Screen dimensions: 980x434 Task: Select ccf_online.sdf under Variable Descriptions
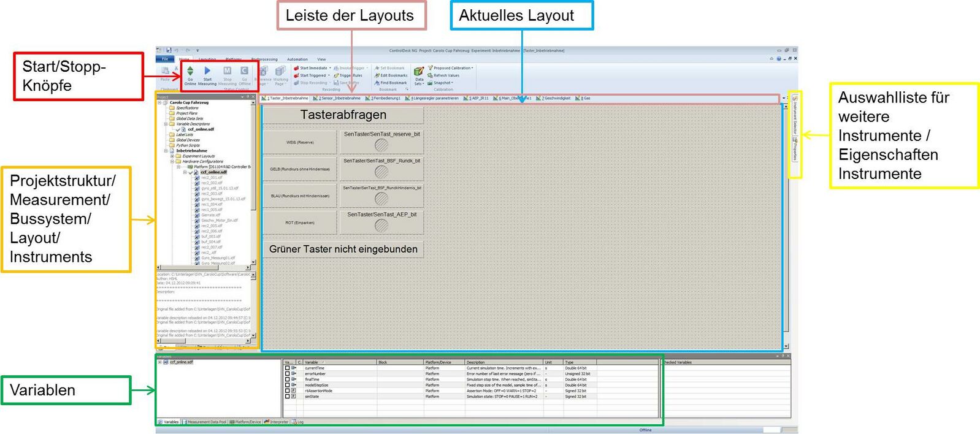point(201,129)
